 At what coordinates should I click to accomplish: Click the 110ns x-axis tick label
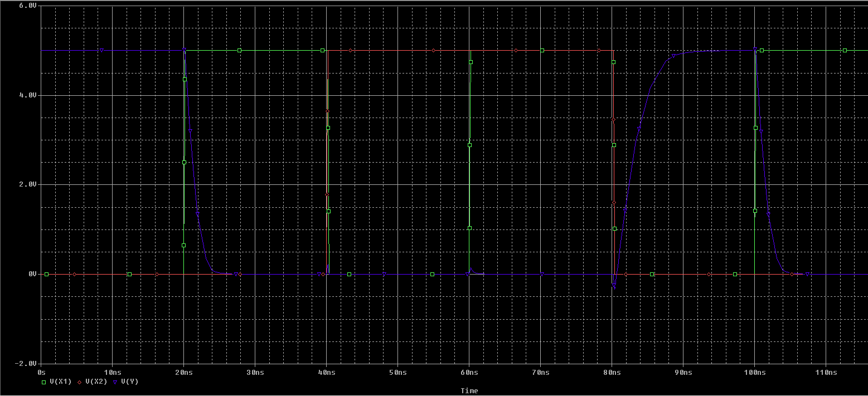(x=826, y=371)
